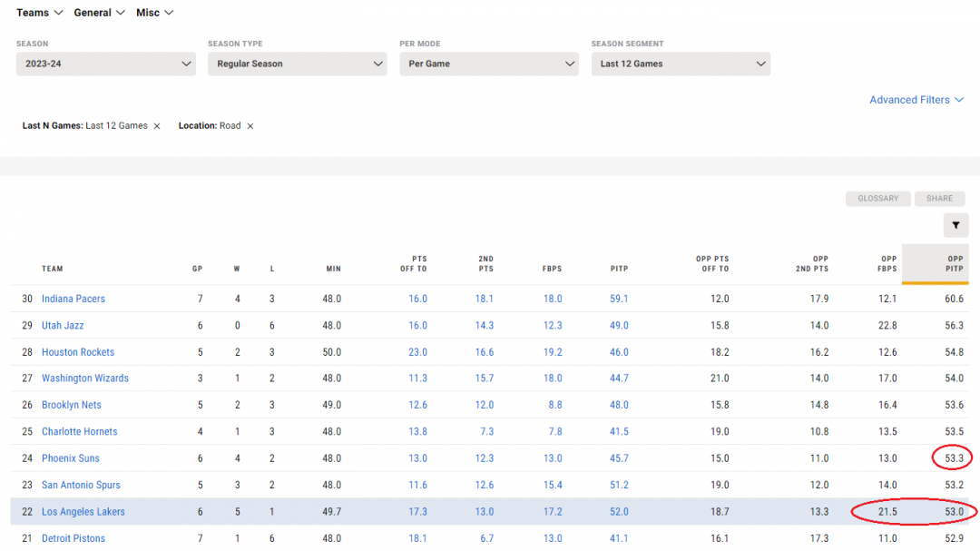
Task: Open the Los Angeles Lakers team link
Action: pyautogui.click(x=83, y=512)
